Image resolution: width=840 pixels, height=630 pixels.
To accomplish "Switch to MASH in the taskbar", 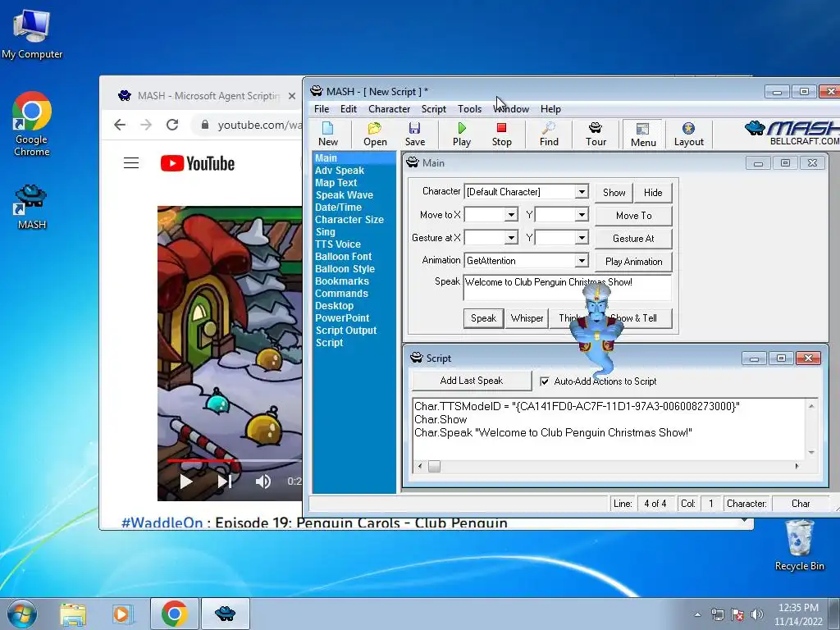I will pos(225,614).
